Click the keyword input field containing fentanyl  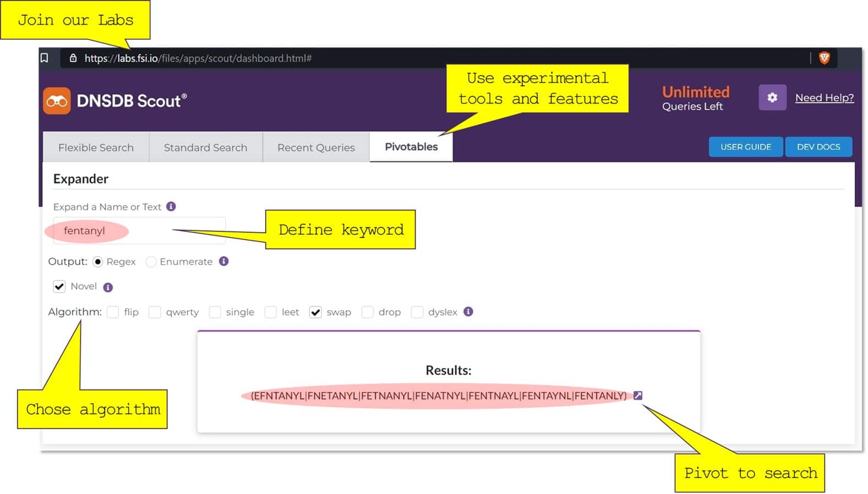tap(139, 231)
